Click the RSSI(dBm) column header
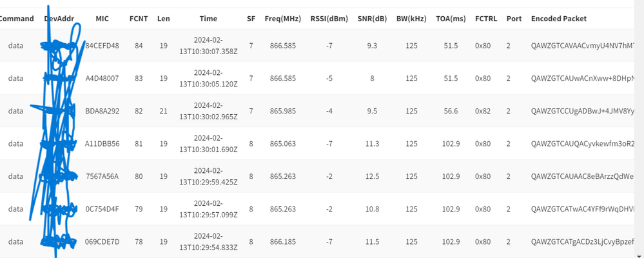 (x=329, y=19)
